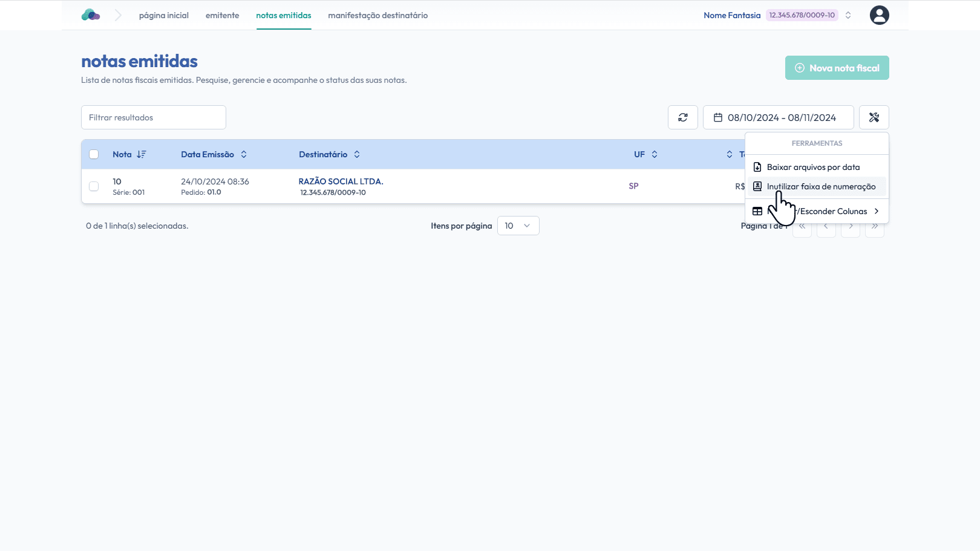Choose Inutilizar faixa de numeração
Image resolution: width=980 pixels, height=551 pixels.
pos(821,186)
